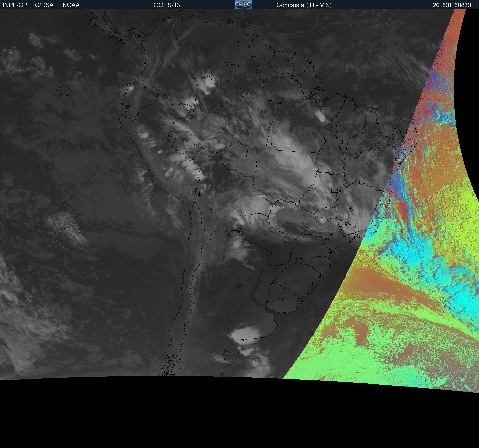Select the NOAA label in the header

pos(71,5)
